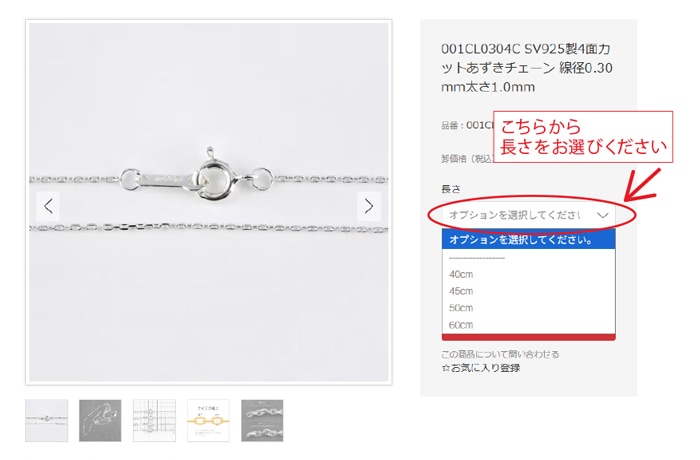
Task: Open third thumbnail showing size chart
Action: (154, 420)
